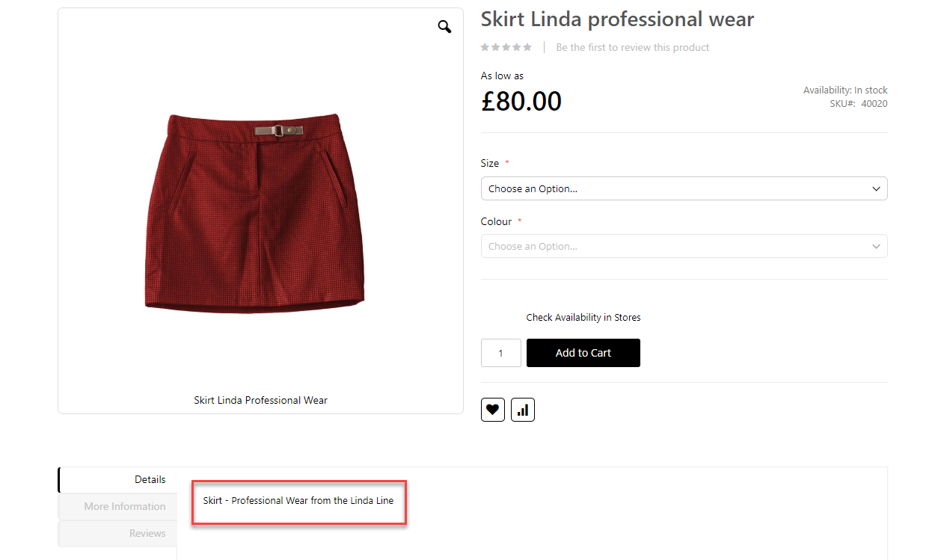Click the red skirt product image
The height and width of the screenshot is (560, 950).
[254, 212]
